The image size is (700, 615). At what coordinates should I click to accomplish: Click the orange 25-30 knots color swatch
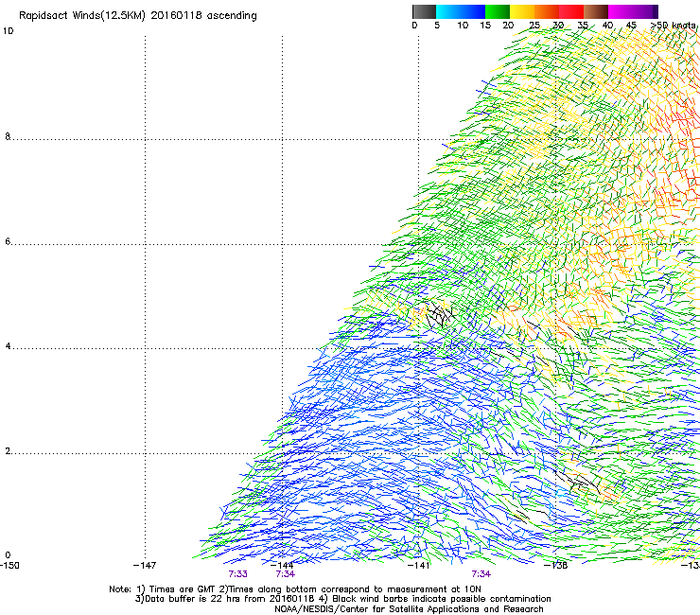click(x=547, y=11)
